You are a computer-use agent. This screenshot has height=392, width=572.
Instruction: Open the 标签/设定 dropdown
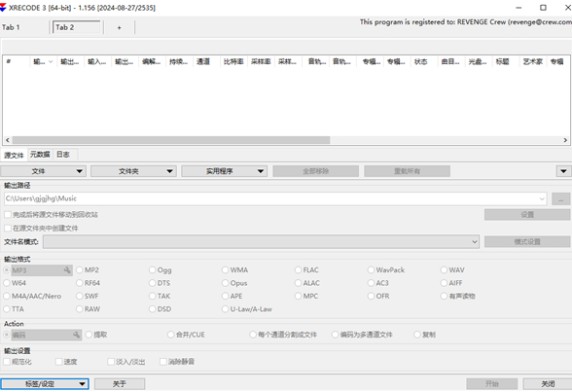tap(45, 384)
